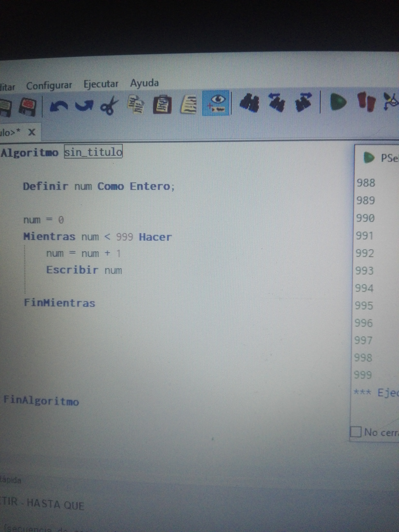
Task: Find next with right-arrow binoculars icon
Action: tap(303, 102)
